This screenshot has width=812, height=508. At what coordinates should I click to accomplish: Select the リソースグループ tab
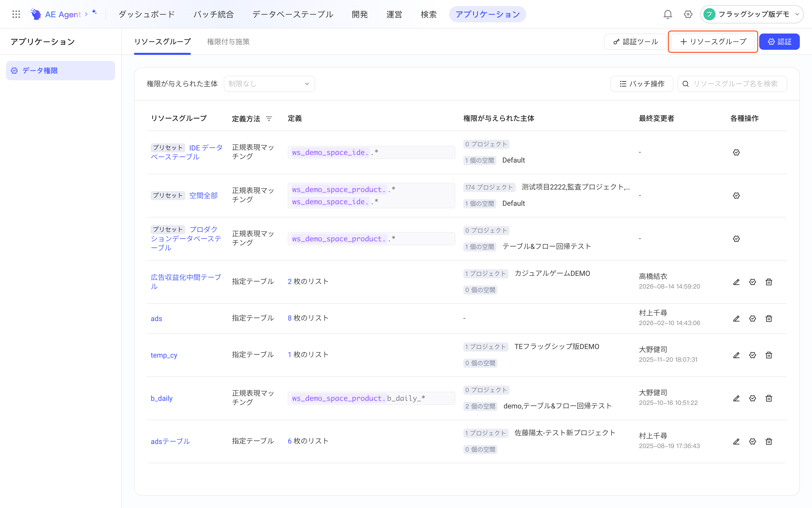click(x=162, y=42)
